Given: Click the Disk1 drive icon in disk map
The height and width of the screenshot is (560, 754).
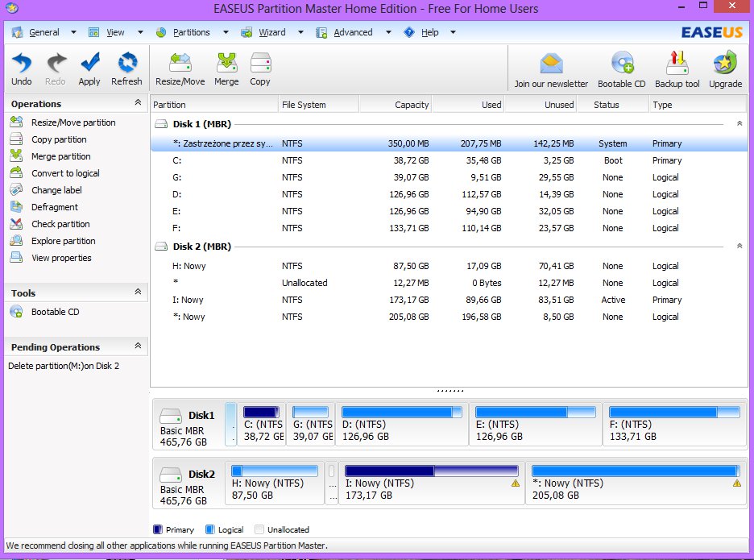Looking at the screenshot, I should (x=171, y=415).
